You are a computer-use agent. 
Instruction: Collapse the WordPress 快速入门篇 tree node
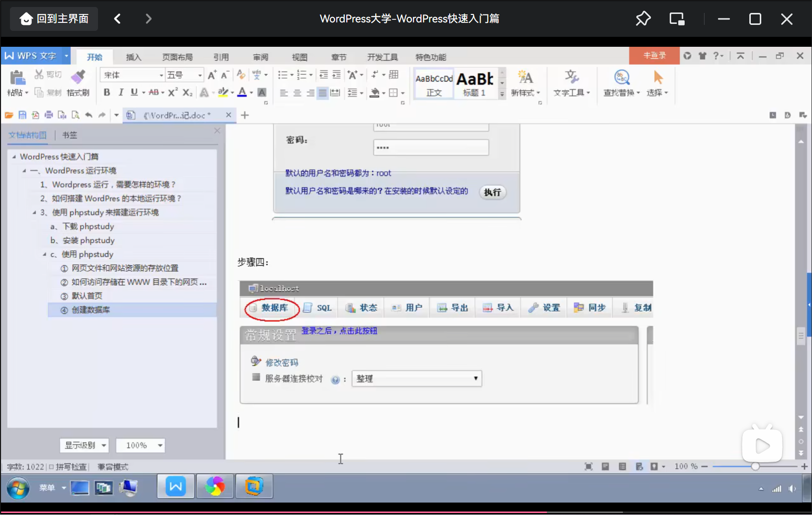(14, 157)
